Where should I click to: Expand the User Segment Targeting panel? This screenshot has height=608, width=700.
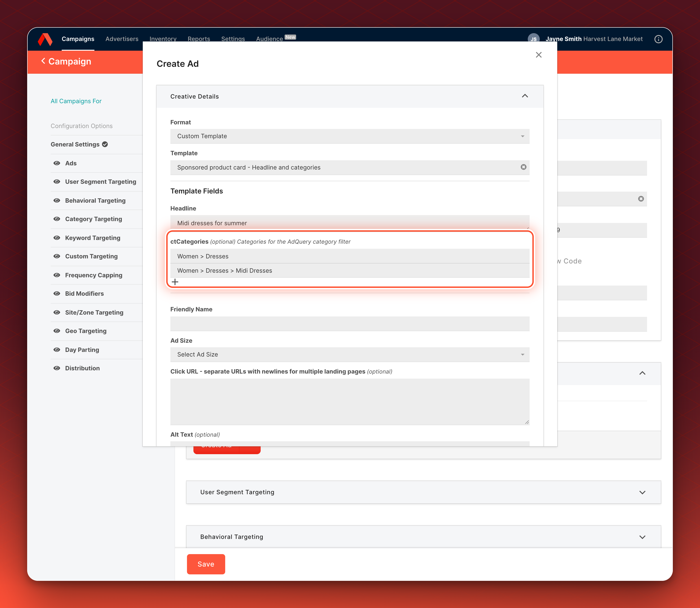[642, 492]
